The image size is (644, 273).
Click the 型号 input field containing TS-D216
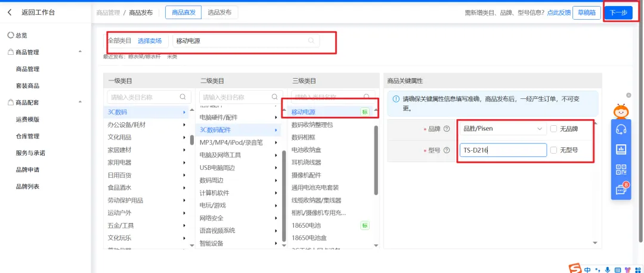point(503,150)
